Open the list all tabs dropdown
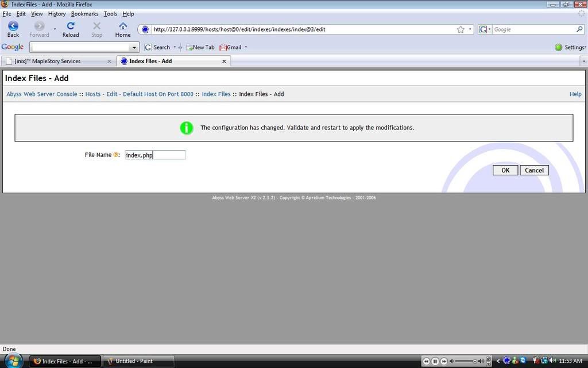588x368 pixels. [583, 61]
